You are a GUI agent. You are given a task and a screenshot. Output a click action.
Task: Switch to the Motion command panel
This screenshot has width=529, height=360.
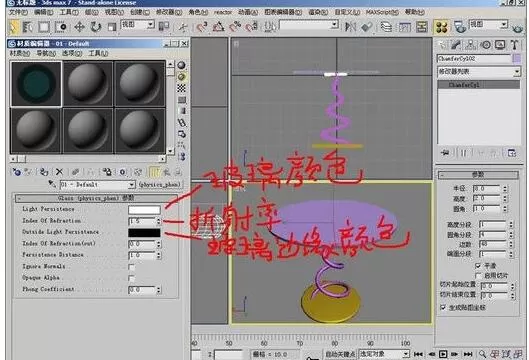point(486,45)
